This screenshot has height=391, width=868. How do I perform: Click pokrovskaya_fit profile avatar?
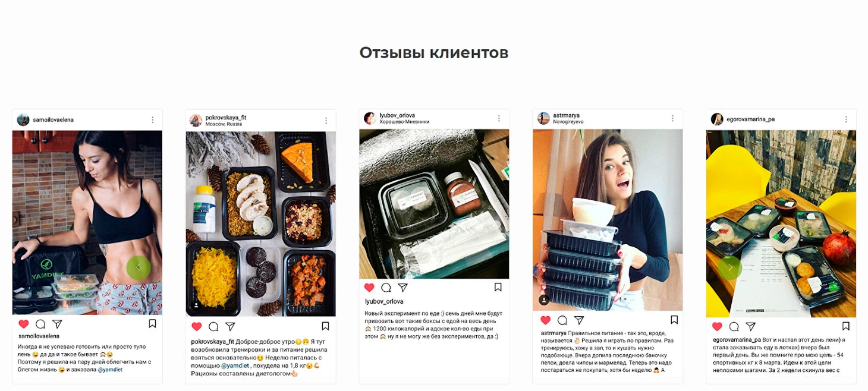(x=196, y=120)
